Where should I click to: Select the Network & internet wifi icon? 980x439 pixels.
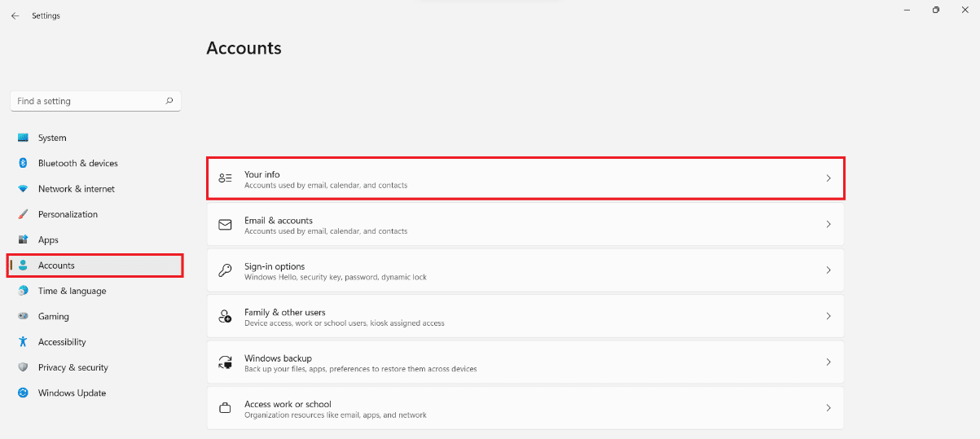click(23, 189)
